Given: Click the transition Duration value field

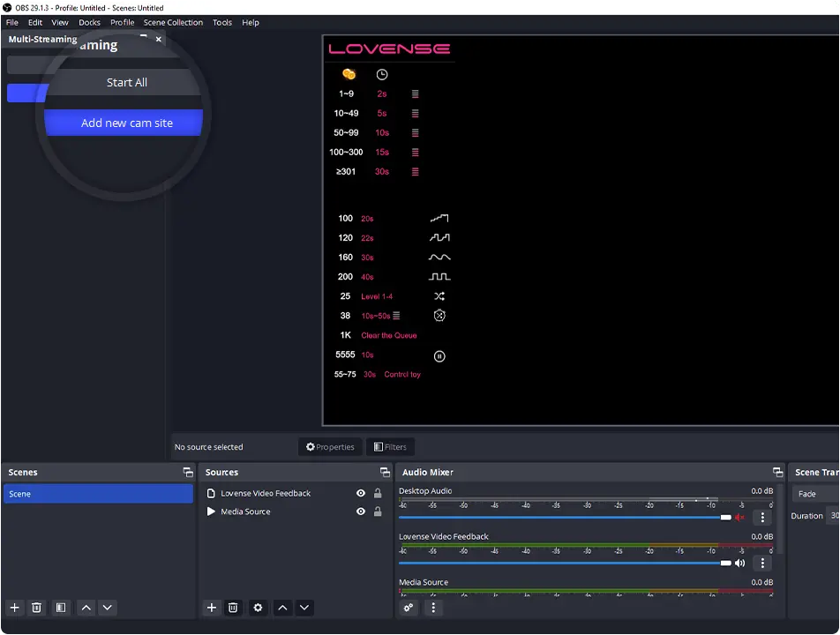Looking at the screenshot, I should (834, 516).
